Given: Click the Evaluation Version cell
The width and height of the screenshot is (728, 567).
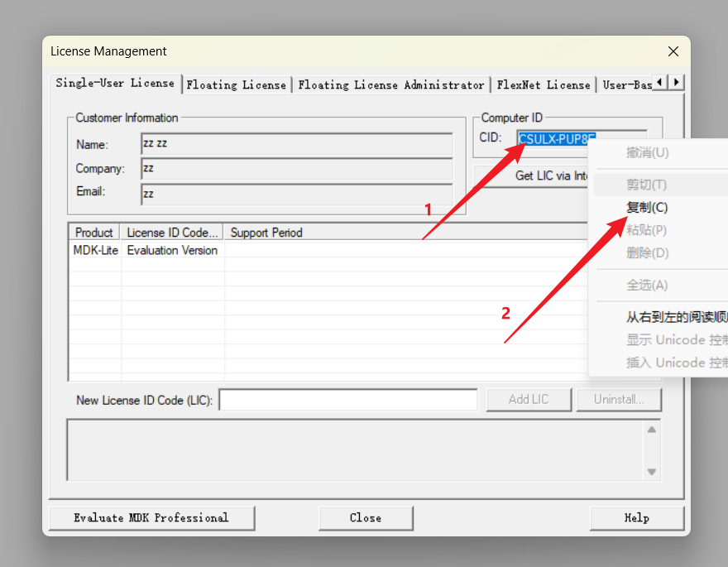Looking at the screenshot, I should click(x=172, y=250).
